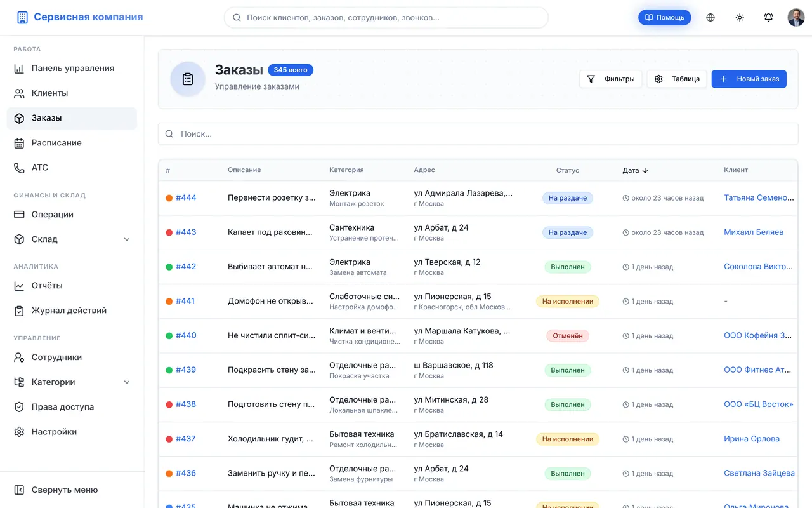Click the Сотрудники person icon
The height and width of the screenshot is (508, 812).
(19, 358)
